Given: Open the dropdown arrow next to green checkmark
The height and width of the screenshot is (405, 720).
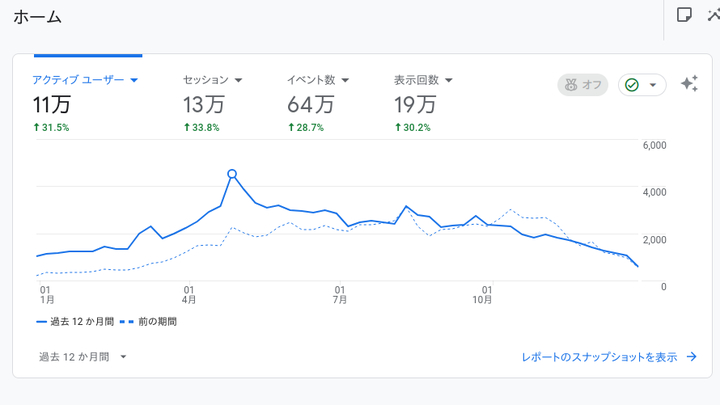Looking at the screenshot, I should [x=653, y=85].
